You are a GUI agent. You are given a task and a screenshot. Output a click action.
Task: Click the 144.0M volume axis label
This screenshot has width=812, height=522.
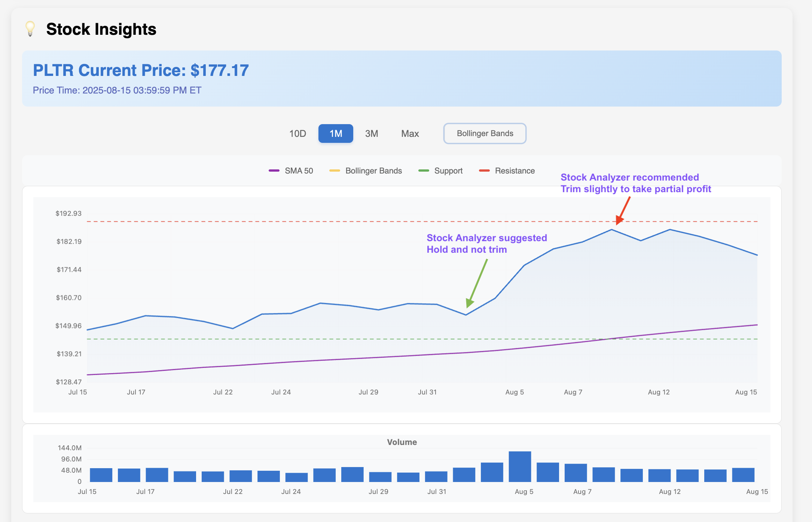70,448
